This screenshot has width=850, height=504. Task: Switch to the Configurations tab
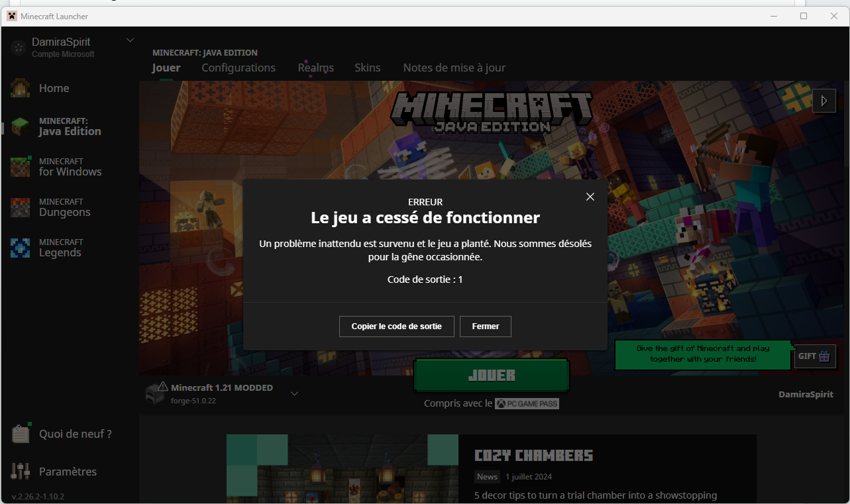(239, 68)
